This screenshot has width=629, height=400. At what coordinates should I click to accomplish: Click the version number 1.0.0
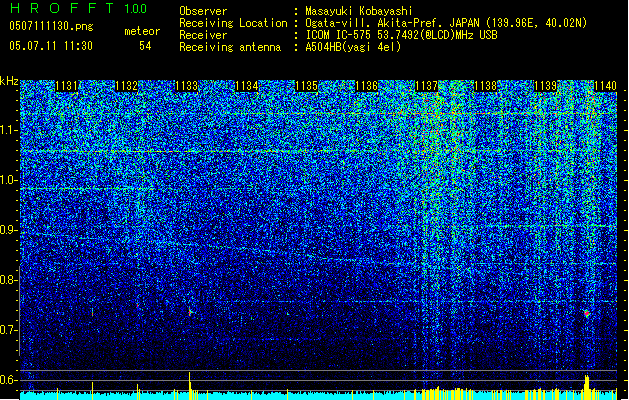136,9
